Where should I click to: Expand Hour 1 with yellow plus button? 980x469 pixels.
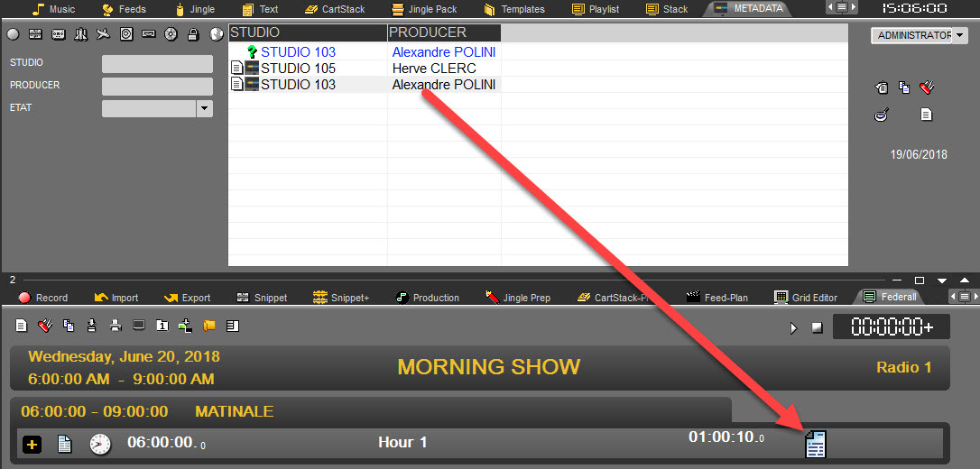pyautogui.click(x=32, y=444)
